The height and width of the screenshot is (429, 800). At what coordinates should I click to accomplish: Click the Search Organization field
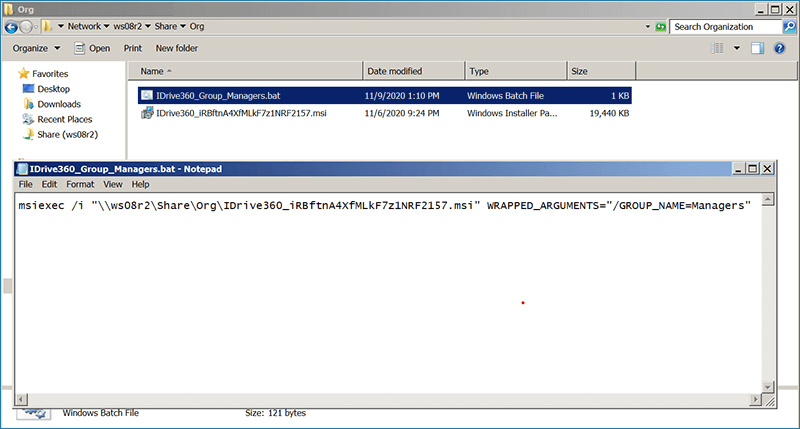[726, 27]
